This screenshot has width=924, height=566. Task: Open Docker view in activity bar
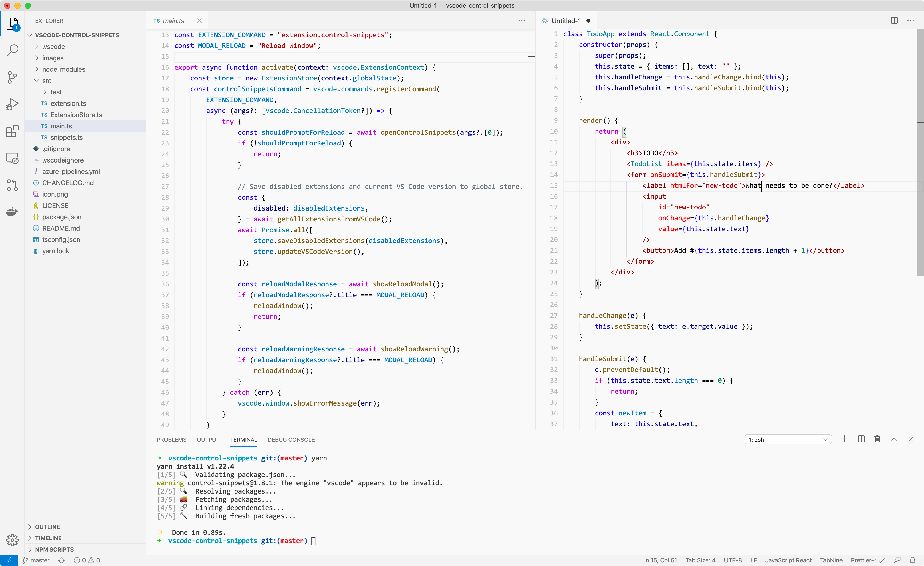[12, 212]
